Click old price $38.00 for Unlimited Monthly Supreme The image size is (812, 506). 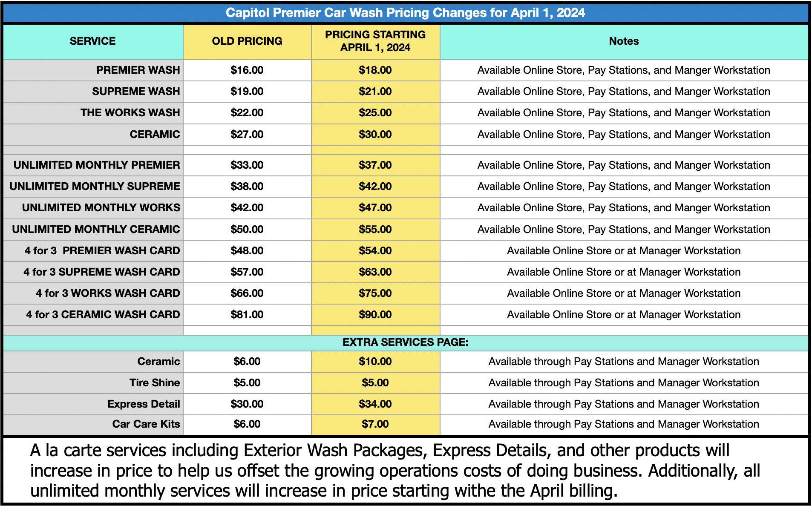(247, 187)
